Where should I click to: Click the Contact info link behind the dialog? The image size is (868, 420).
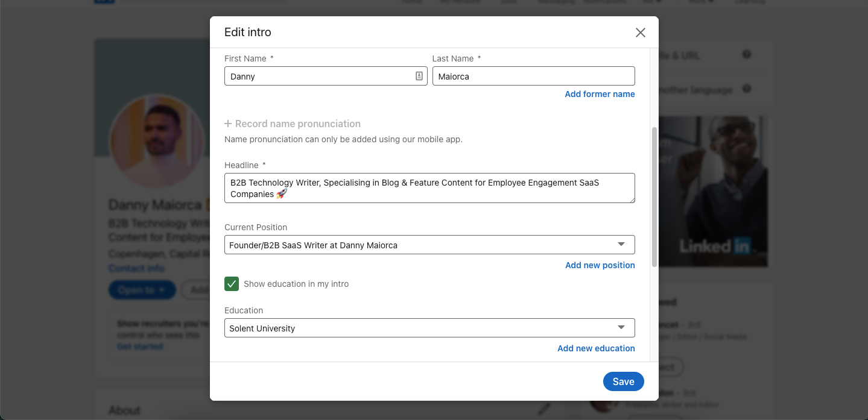136,268
